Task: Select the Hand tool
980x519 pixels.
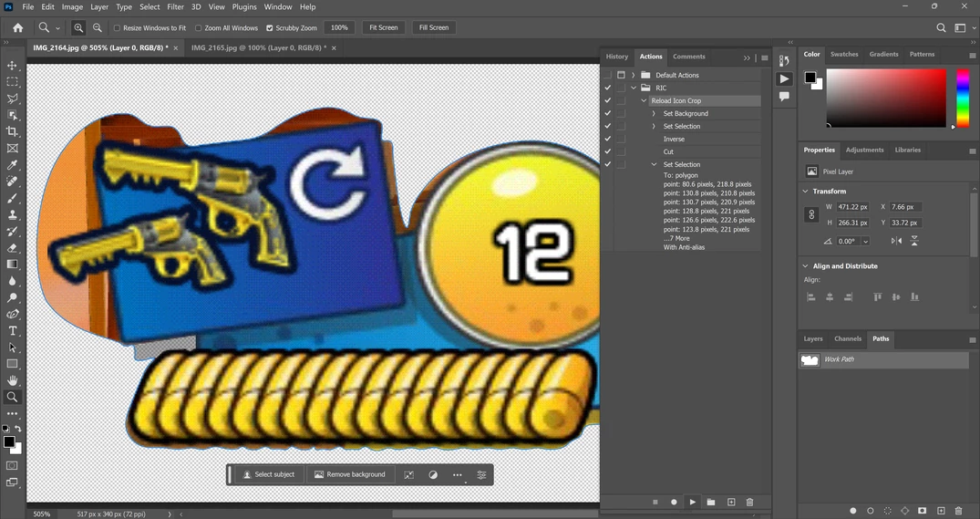Action: 12,380
